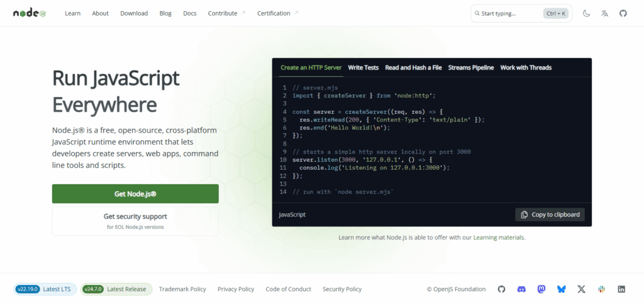
Task: Visit the Mastodon social icon link
Action: 541,289
